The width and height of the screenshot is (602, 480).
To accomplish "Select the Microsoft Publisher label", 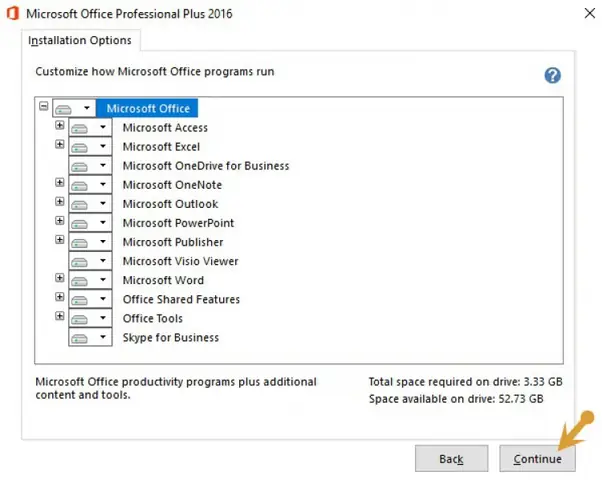I will (173, 242).
